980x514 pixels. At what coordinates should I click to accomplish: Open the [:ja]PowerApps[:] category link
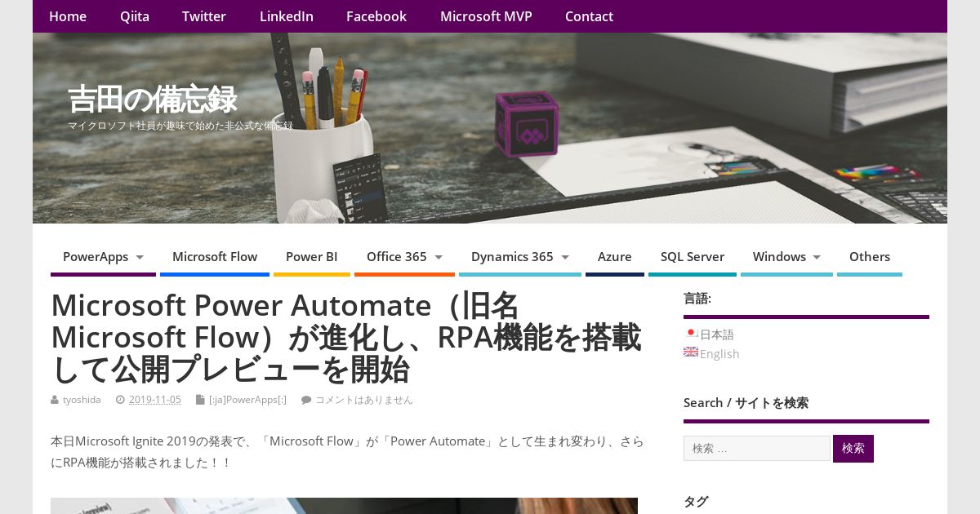pos(247,400)
